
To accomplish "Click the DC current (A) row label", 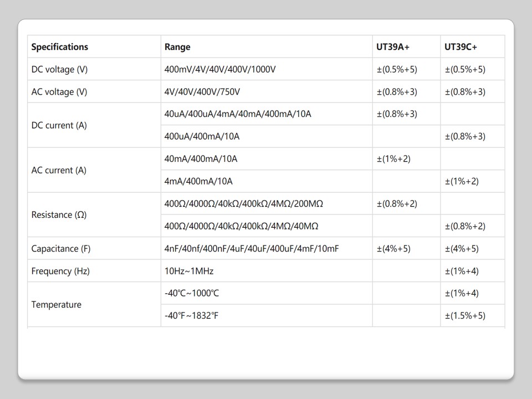I will tap(59, 125).
